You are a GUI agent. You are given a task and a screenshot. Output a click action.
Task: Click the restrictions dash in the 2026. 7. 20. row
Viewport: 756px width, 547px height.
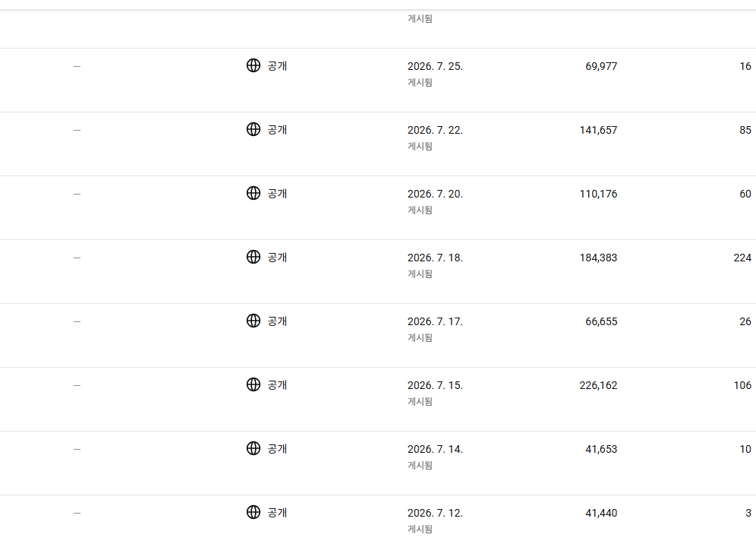coord(77,194)
